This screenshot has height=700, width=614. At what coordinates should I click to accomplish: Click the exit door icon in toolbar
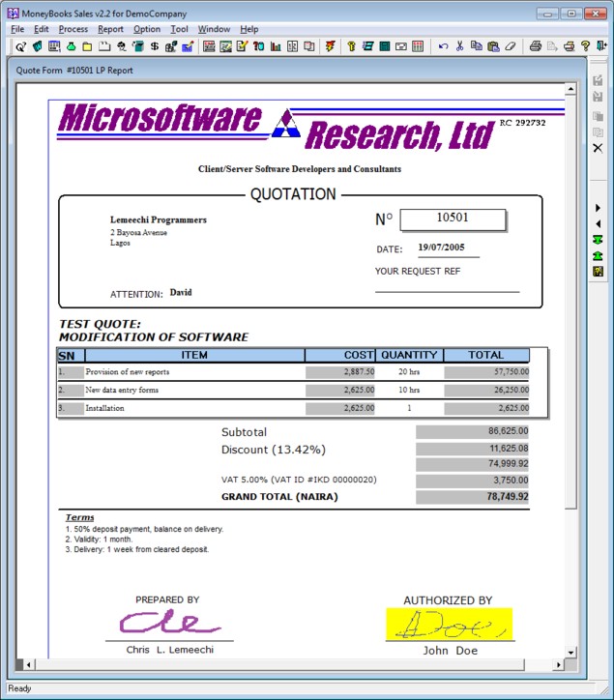point(600,46)
